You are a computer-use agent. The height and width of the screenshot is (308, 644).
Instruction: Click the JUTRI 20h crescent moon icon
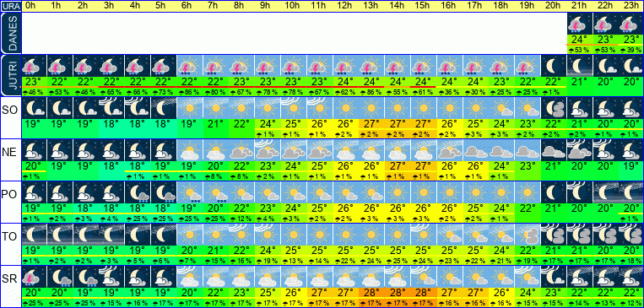click(553, 66)
